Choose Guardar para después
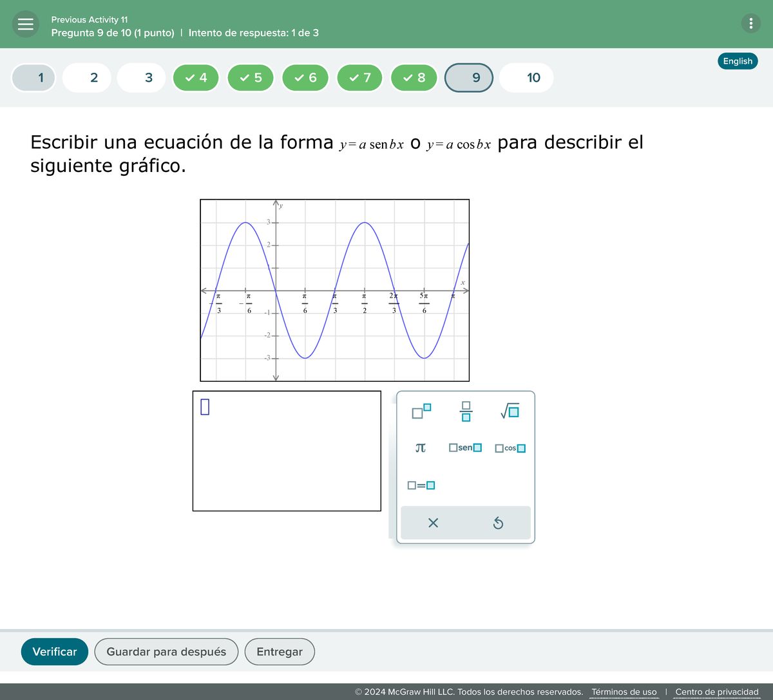This screenshot has height=700, width=773. click(x=166, y=651)
